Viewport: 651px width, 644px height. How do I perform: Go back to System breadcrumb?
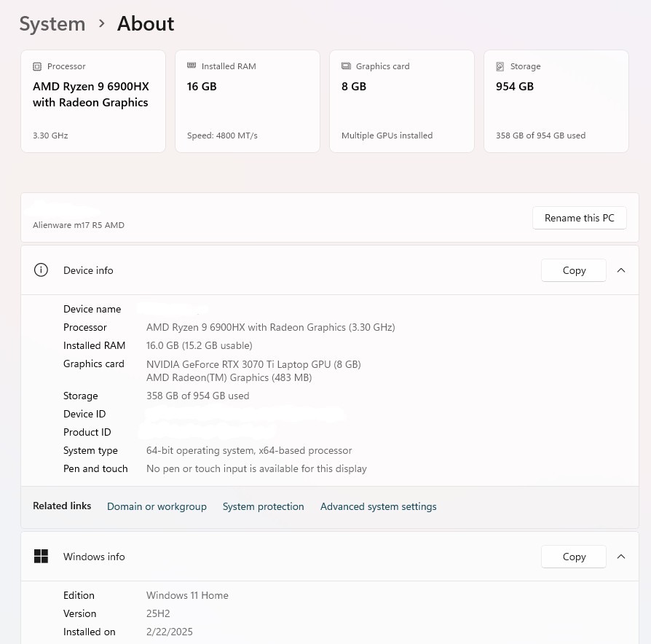tap(52, 24)
